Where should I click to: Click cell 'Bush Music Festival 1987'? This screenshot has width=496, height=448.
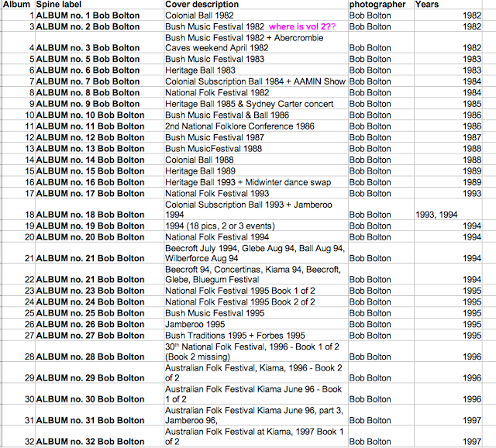pyautogui.click(x=256, y=137)
